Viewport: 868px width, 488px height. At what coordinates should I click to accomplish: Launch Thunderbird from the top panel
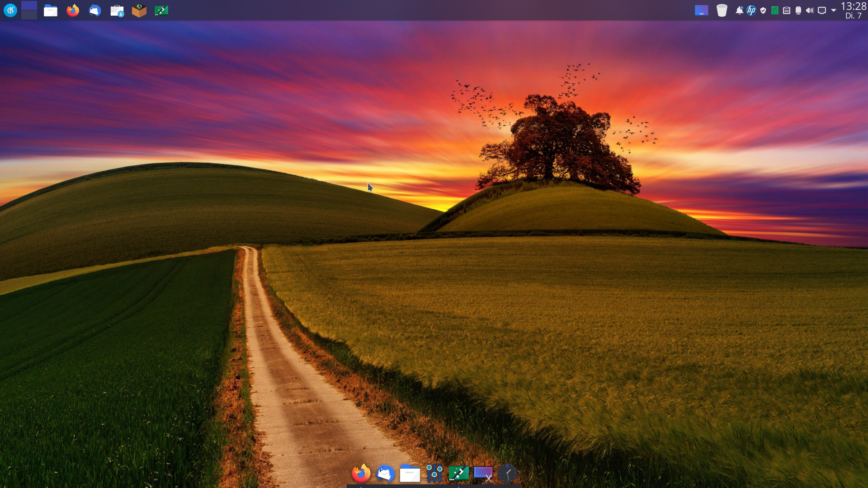click(95, 10)
